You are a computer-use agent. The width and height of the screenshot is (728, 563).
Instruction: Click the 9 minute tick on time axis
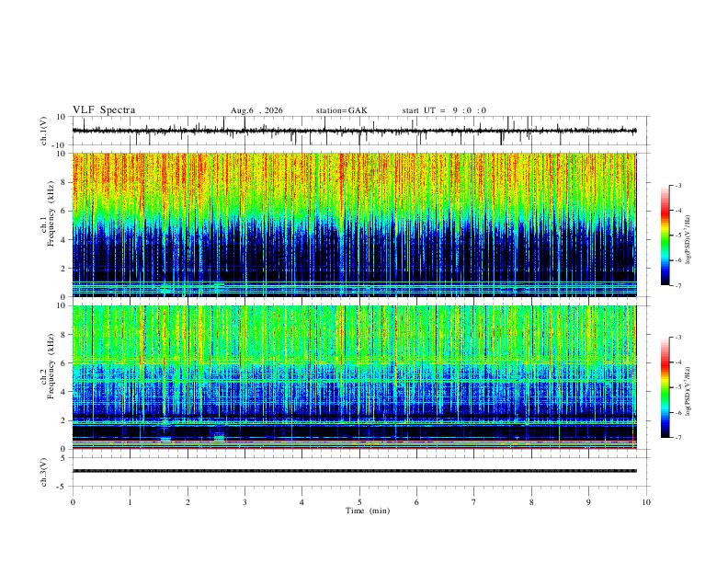tap(588, 502)
